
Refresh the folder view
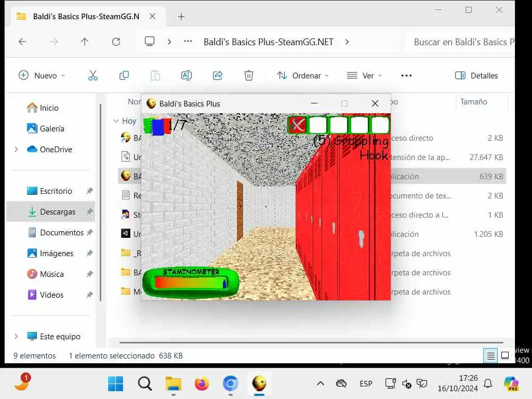point(116,42)
